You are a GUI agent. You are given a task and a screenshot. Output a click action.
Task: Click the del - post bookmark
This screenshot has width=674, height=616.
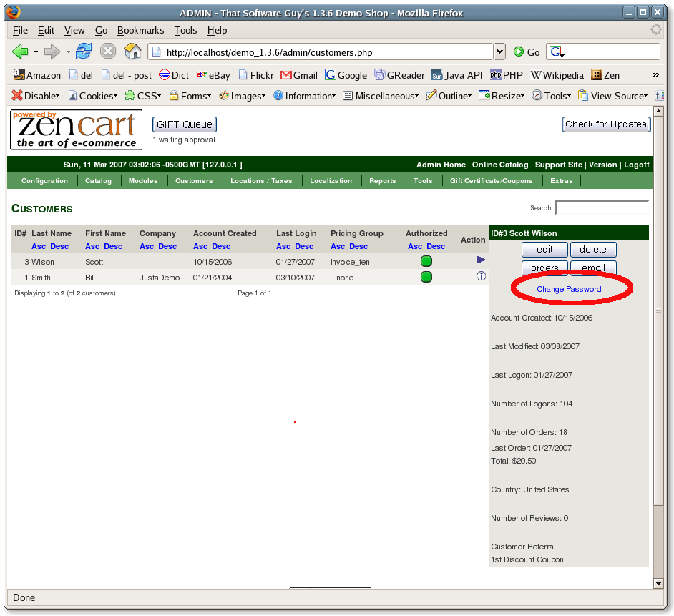pyautogui.click(x=127, y=75)
